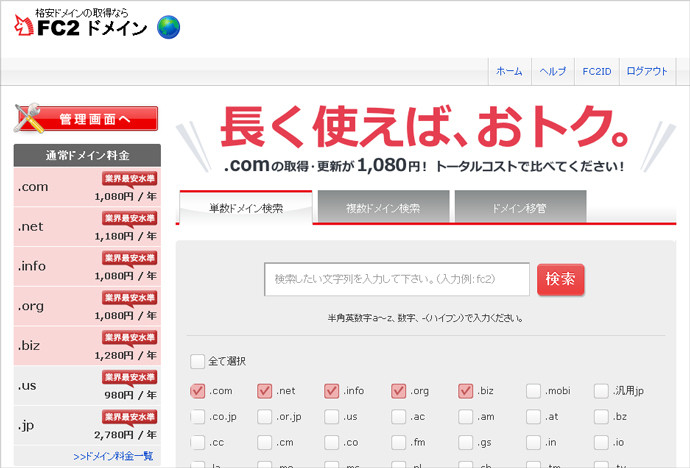This screenshot has height=468, width=690.
Task: Check the 汎用jp checkbox
Action: (601, 391)
